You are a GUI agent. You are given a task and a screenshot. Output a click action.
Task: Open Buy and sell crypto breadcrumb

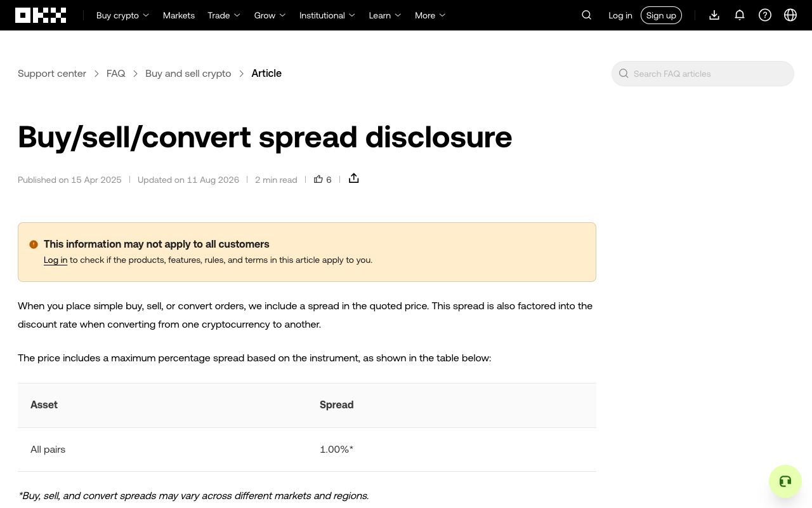(188, 74)
